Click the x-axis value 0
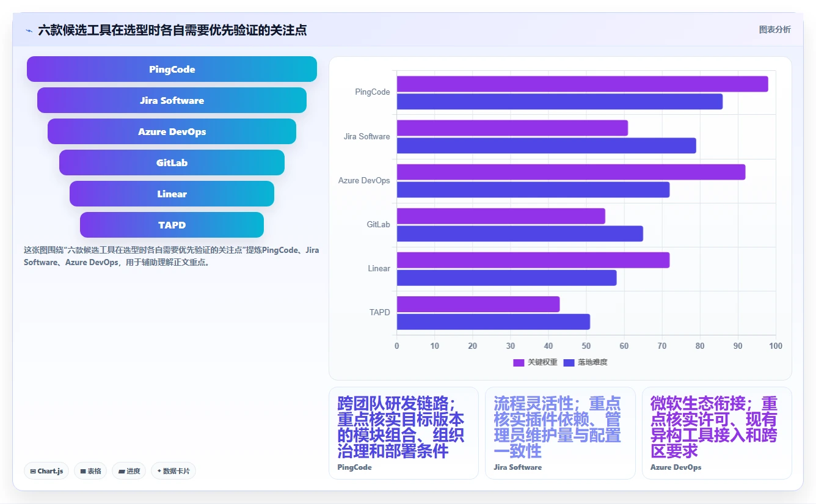Viewport: 816px width, 504px height. 397,346
